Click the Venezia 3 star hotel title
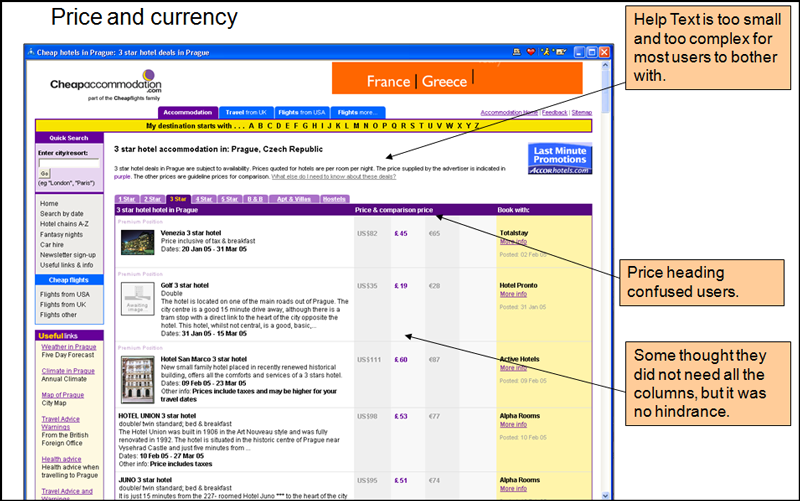Viewport: 800px width, 501px height. point(191,233)
